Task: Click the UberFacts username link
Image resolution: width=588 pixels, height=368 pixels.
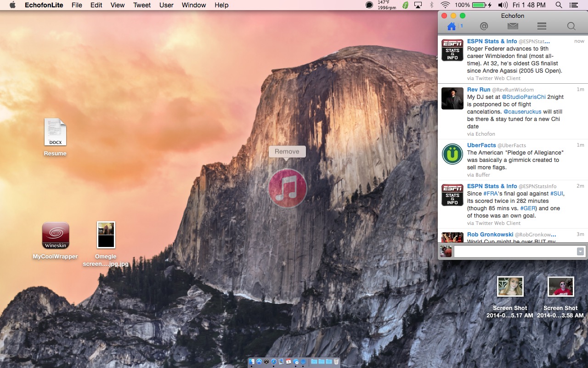Action: coord(481,145)
